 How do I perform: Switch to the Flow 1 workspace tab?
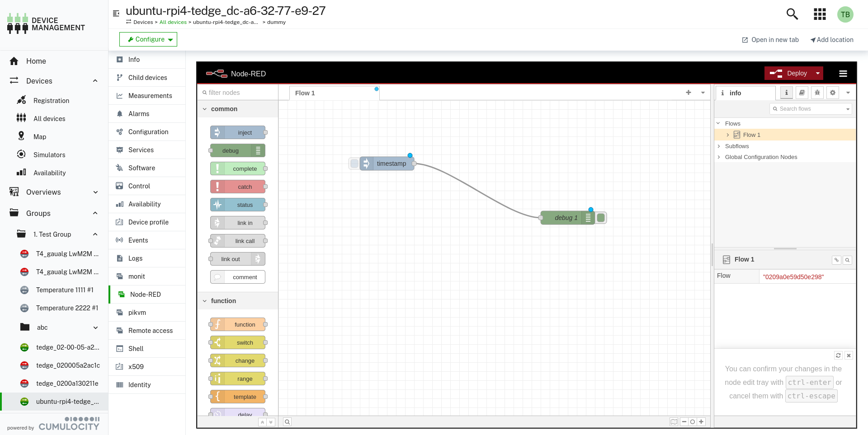335,93
